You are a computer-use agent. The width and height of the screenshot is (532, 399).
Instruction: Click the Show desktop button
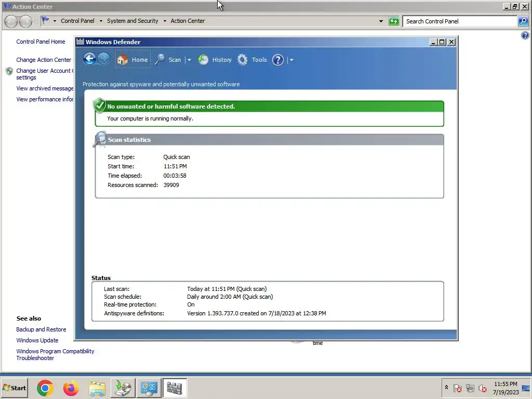[x=526, y=388]
